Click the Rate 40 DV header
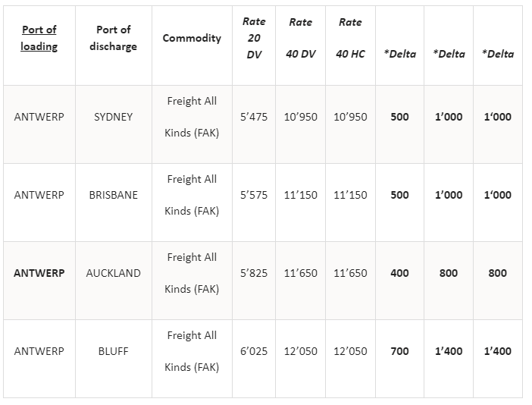This screenshot has height=405, width=532. coord(301,38)
